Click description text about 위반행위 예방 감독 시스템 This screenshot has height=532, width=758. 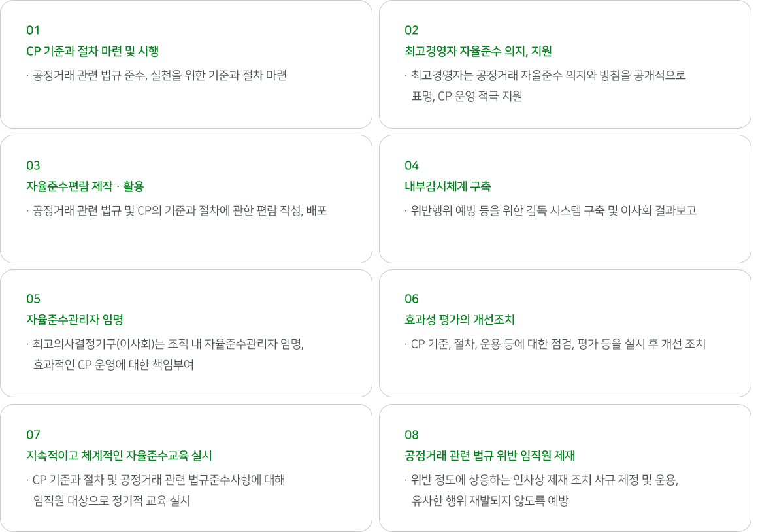[551, 210]
